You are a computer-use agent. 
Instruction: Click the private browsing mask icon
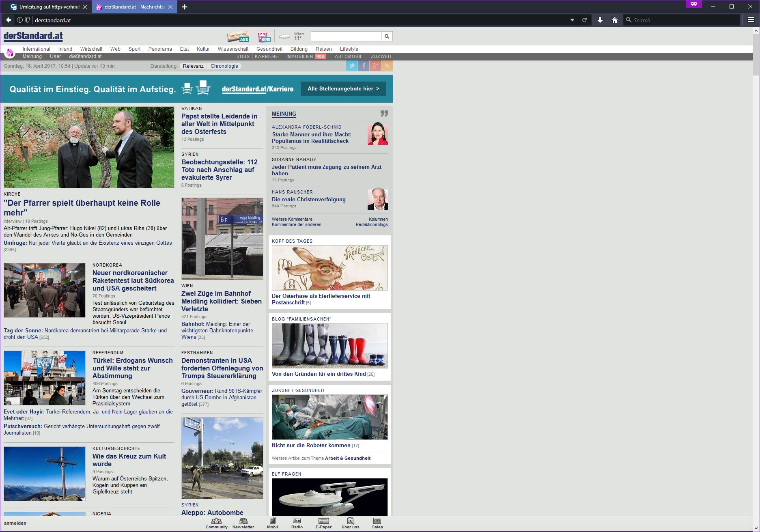693,4
